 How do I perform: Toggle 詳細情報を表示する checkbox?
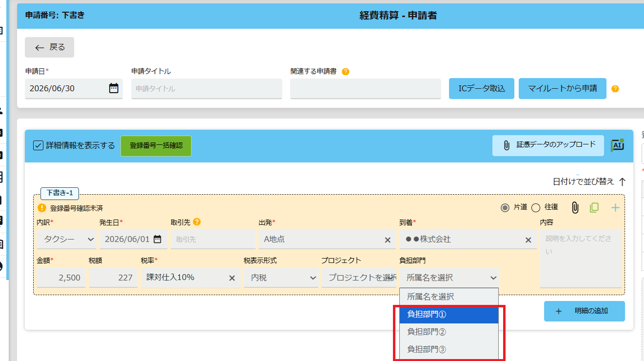pyautogui.click(x=39, y=145)
